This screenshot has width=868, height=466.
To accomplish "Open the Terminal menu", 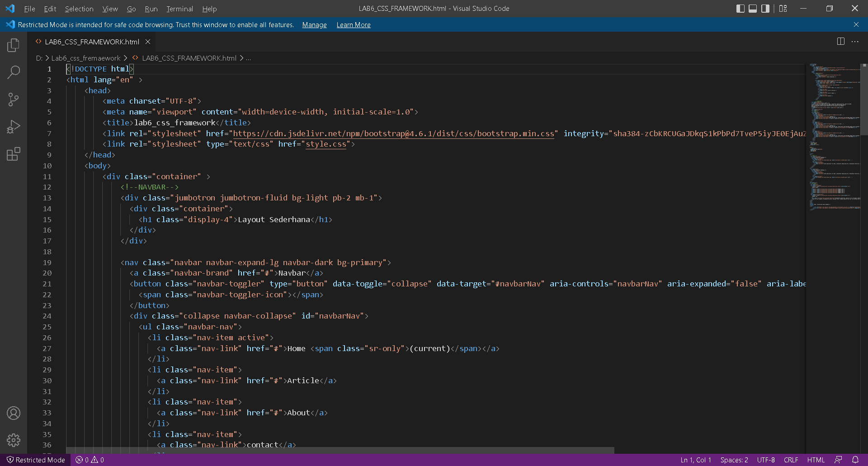I will point(179,9).
